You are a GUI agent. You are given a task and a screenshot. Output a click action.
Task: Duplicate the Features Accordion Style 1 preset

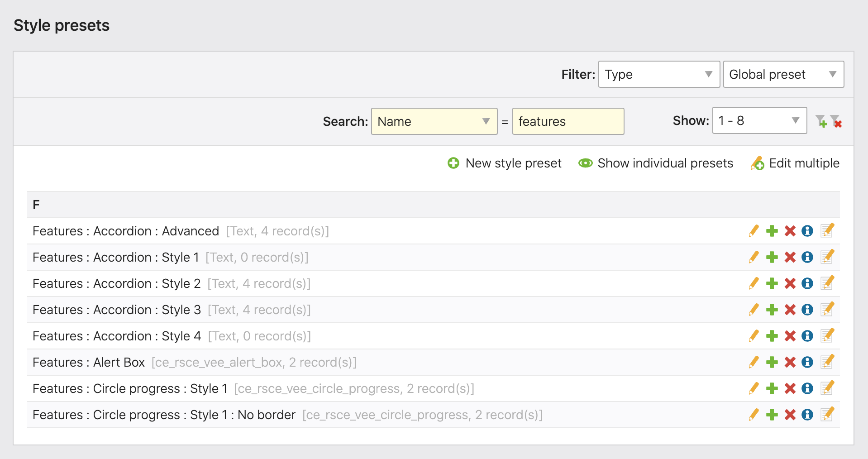[x=772, y=257]
